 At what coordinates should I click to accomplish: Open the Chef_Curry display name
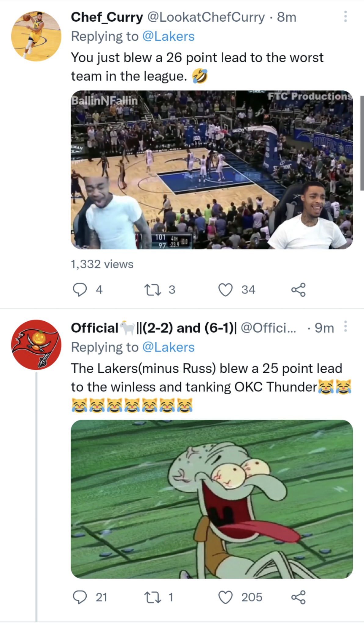click(x=107, y=17)
